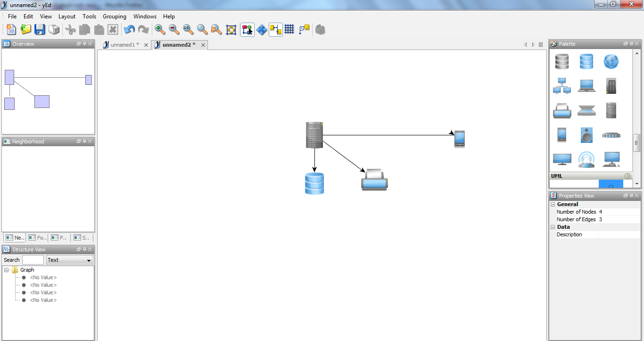Viewport: 644px width, 341px height.
Task: Select the smartphone node on the canvas
Action: coord(460,139)
